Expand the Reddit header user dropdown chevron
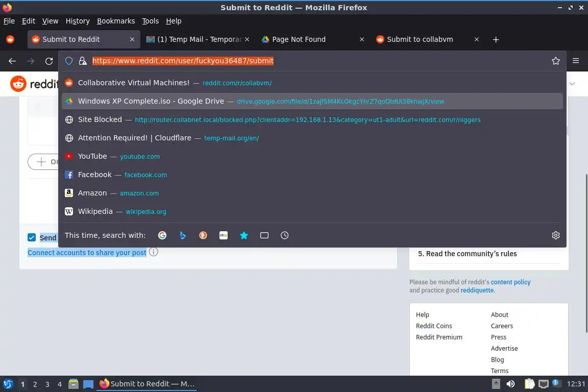This screenshot has width=588, height=392. pos(572,84)
